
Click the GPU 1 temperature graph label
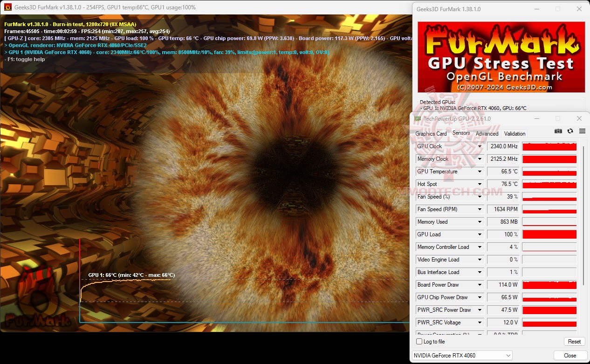131,275
